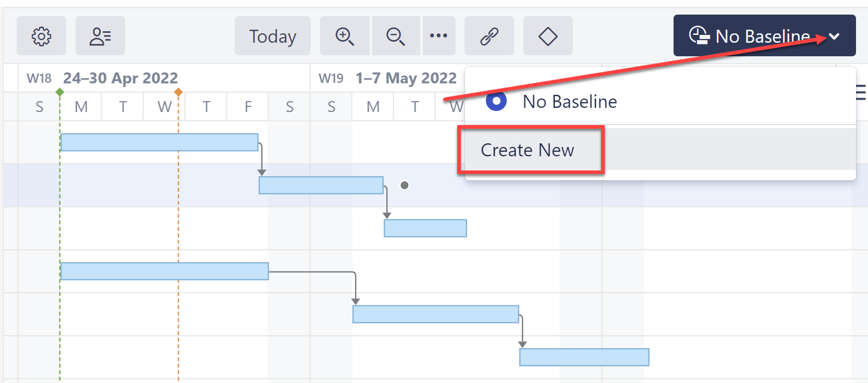Click the zoom out magnifier

click(395, 36)
